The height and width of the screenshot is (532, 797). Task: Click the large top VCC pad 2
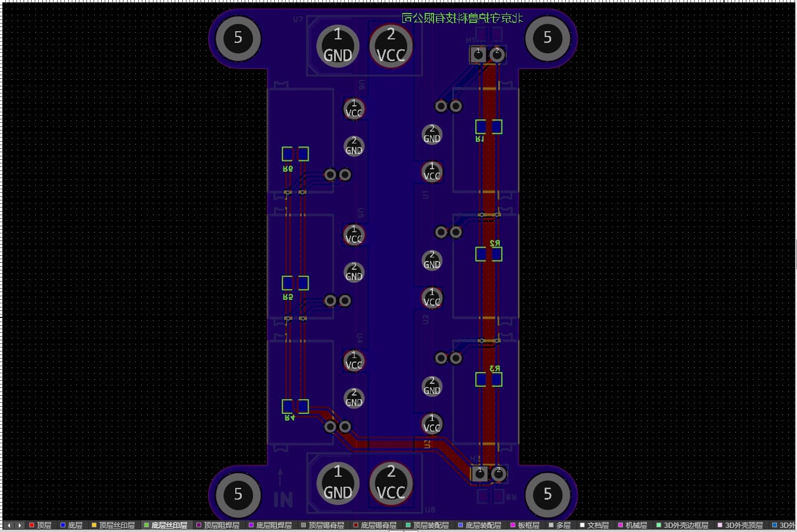coord(391,46)
